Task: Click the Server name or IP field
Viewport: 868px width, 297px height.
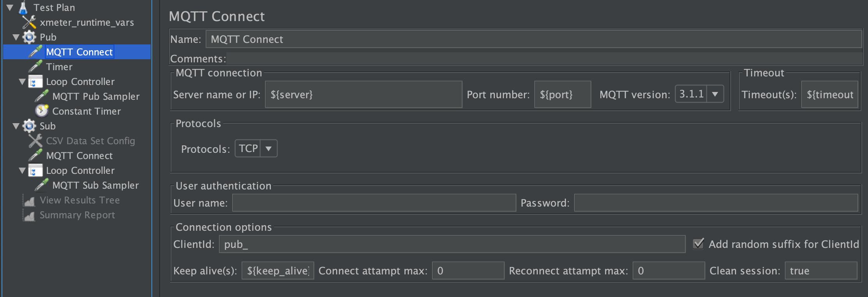Action: tap(363, 94)
